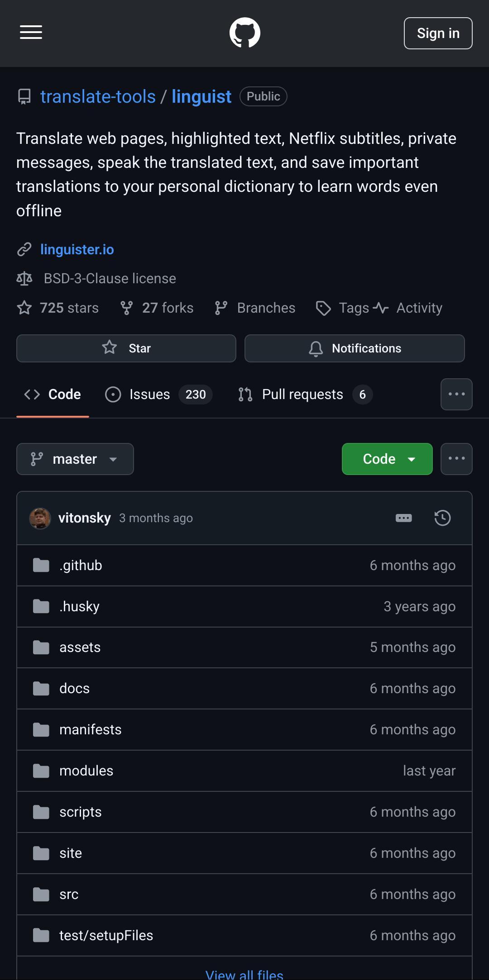Click the folder icon beside scripts

click(41, 812)
